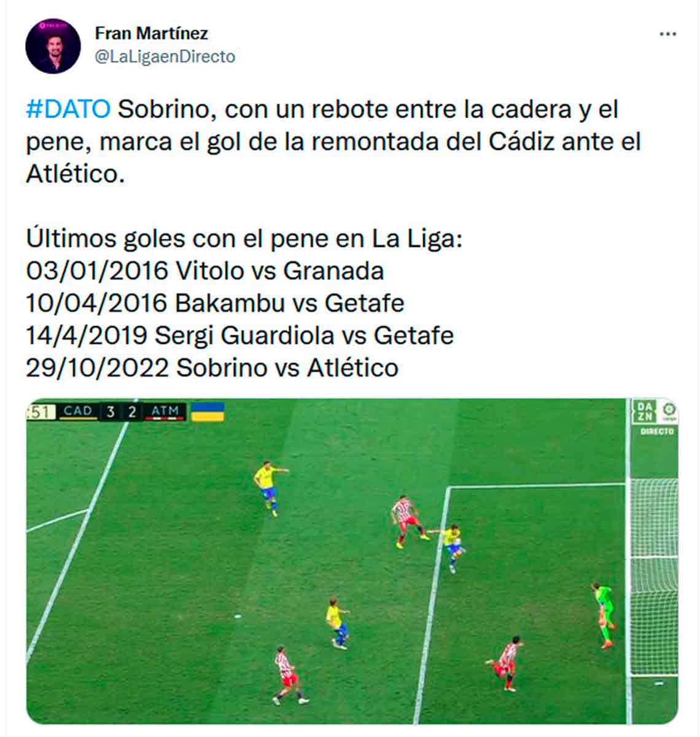Image resolution: width=700 pixels, height=737 pixels.
Task: Click the DIRECTO live label
Action: [x=656, y=432]
